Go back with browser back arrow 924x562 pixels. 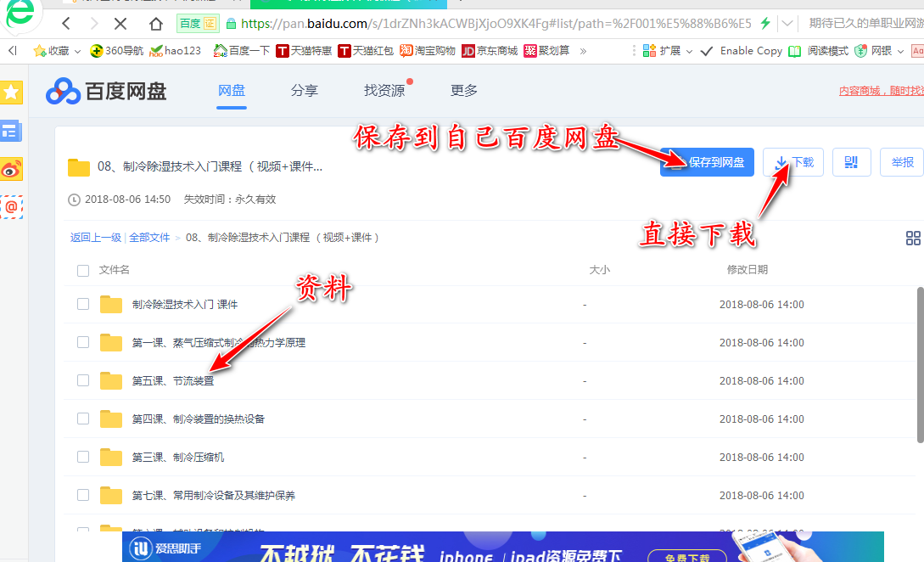66,23
